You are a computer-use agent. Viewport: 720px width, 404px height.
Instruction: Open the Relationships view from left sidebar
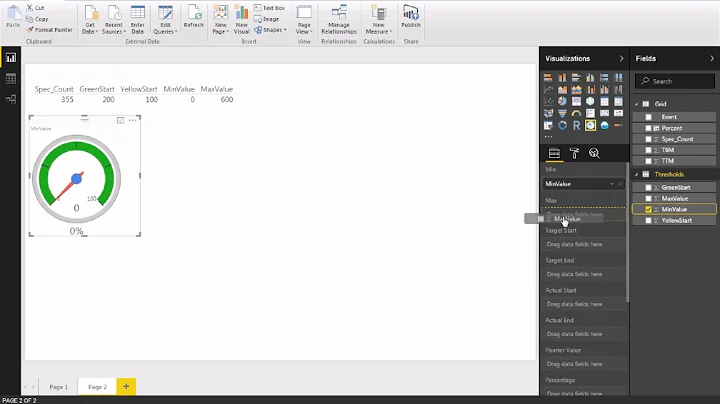coord(11,99)
